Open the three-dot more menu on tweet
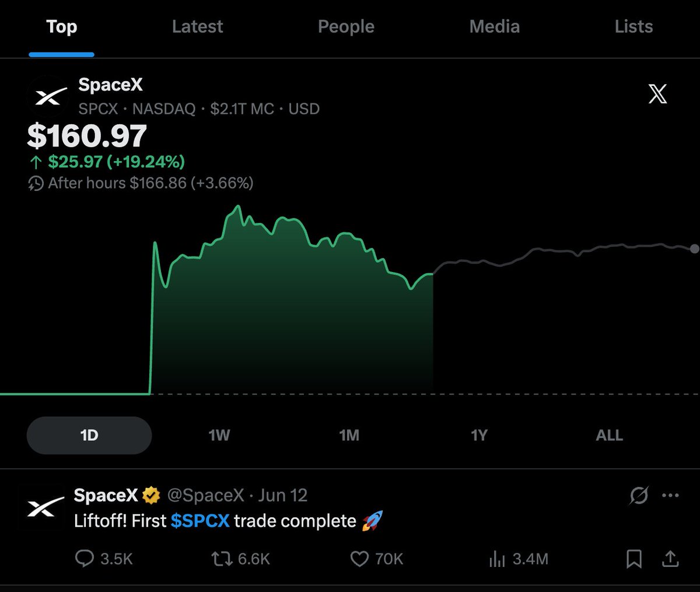700x592 pixels. coord(670,496)
